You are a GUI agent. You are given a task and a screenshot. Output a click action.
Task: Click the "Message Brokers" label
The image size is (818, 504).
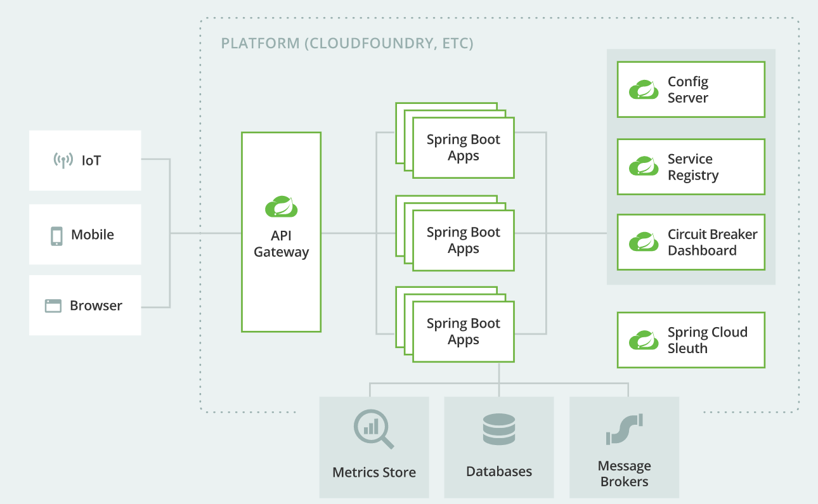pos(625,474)
